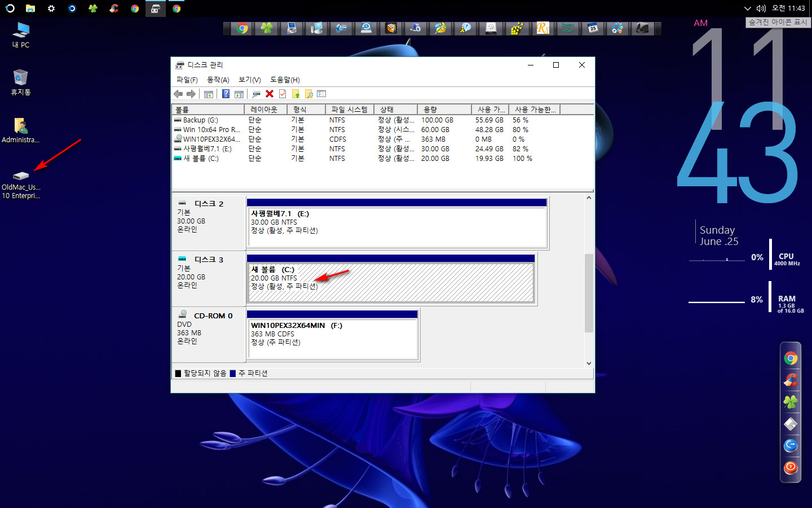Click the yellow cubes icon in top dock

tap(518, 28)
